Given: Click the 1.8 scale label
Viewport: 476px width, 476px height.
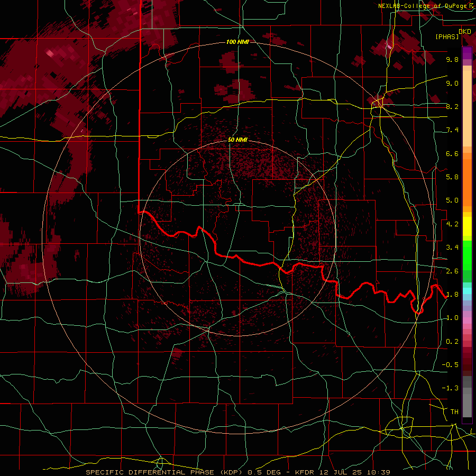Looking at the screenshot, I should 452,295.
